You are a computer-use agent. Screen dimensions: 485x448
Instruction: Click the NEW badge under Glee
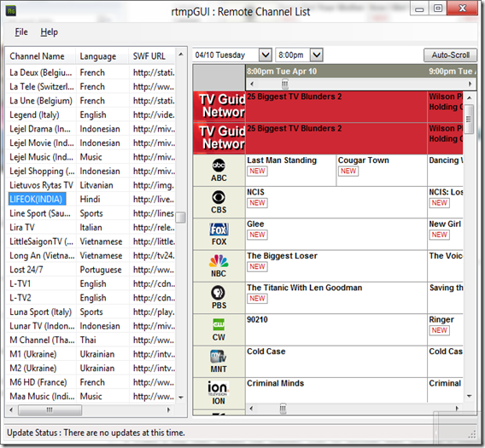coord(257,235)
